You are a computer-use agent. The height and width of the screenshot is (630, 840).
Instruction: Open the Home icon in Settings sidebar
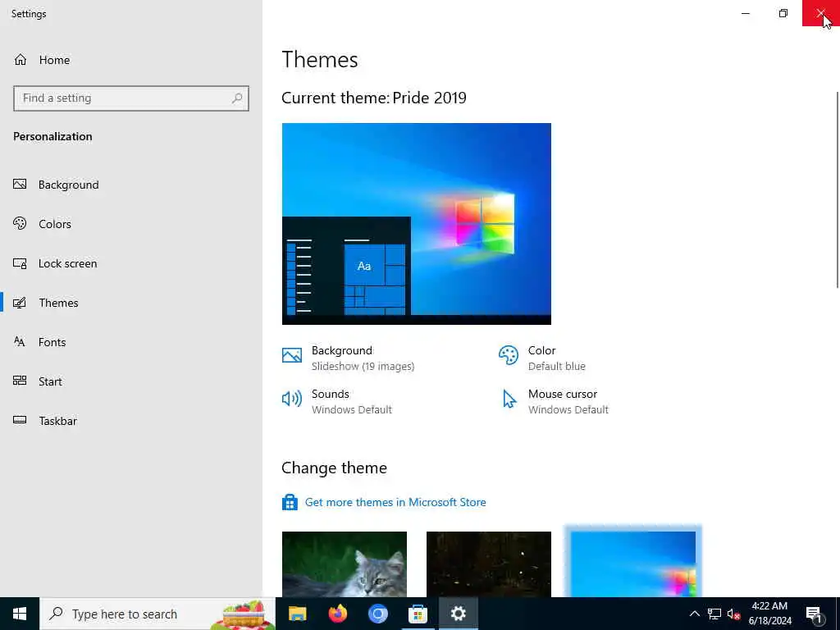coord(21,59)
